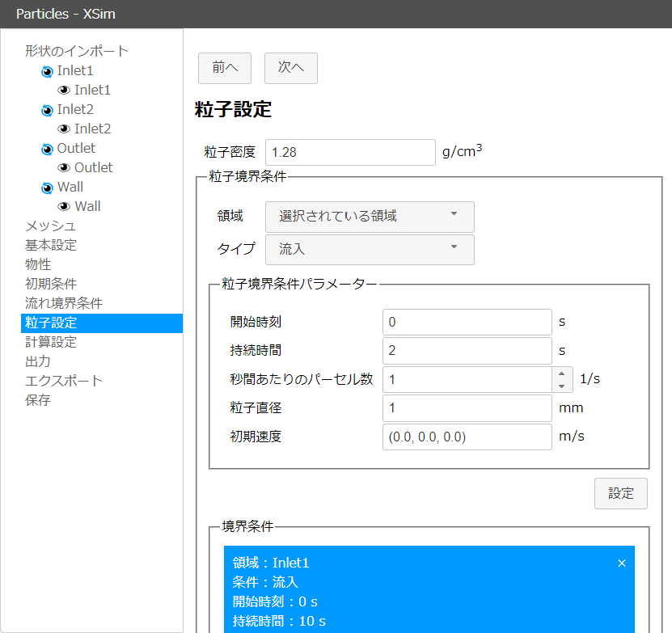This screenshot has height=633, width=672.
Task: Focus the 開始時刻 input field
Action: click(467, 322)
